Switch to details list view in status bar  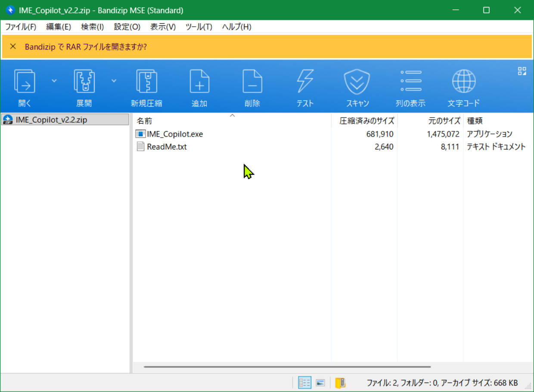(304, 383)
